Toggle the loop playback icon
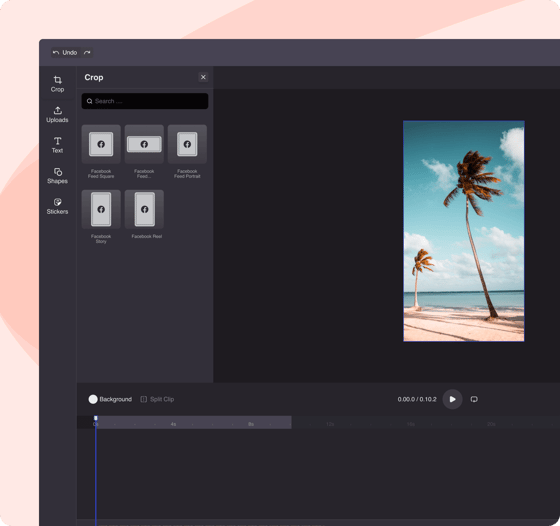The image size is (560, 526). 474,399
